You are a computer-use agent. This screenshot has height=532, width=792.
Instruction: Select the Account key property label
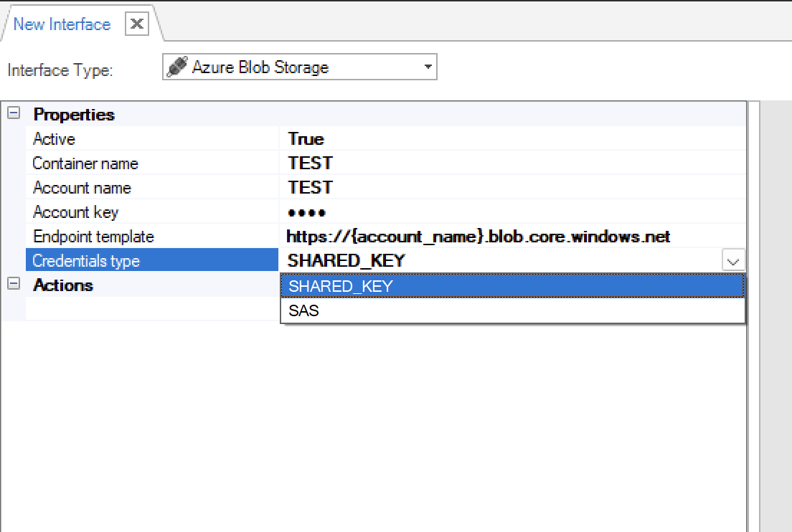(x=75, y=212)
